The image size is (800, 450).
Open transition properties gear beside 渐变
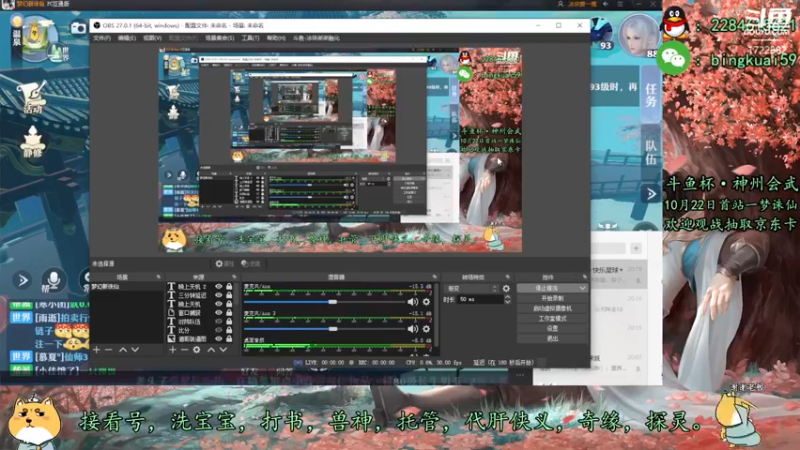pos(506,289)
